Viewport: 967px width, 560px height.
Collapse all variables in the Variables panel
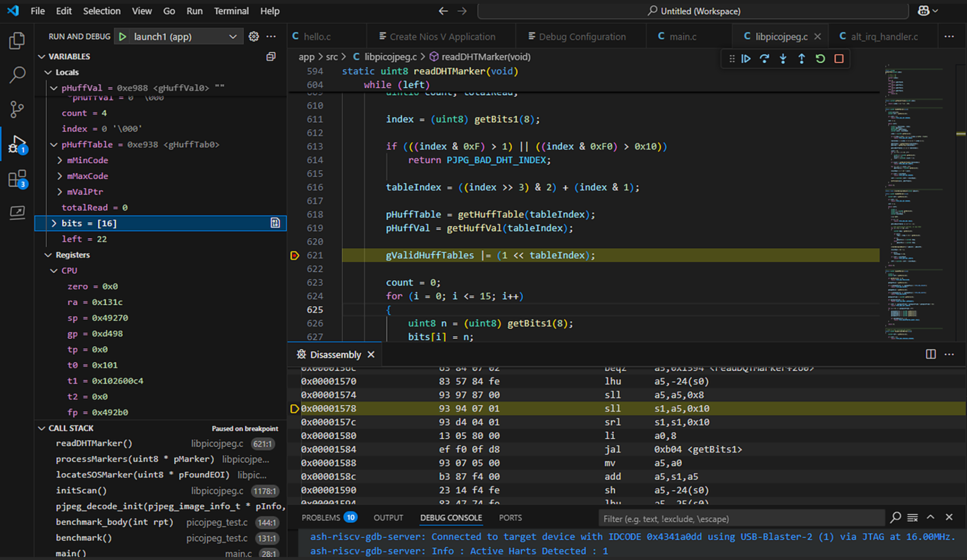click(271, 56)
